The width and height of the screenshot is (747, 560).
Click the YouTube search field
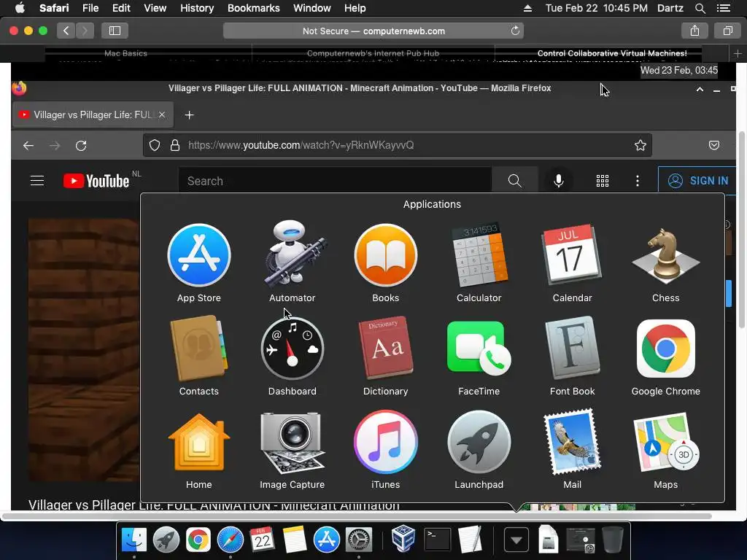[x=335, y=181]
